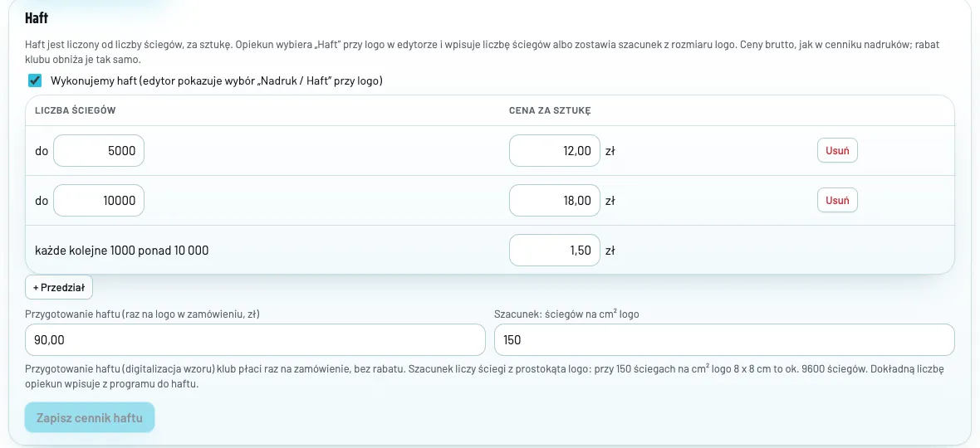
Task: Edit the 10000 stitch count field
Action: (99, 200)
